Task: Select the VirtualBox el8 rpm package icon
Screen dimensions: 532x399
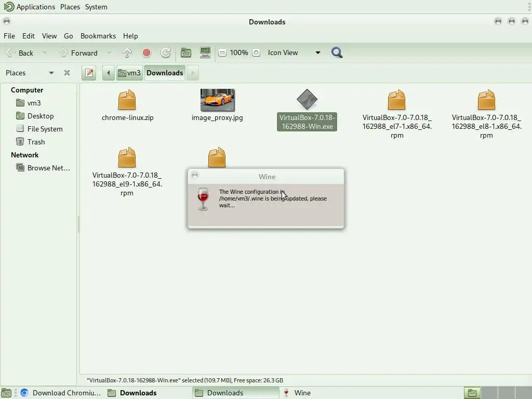Action: pyautogui.click(x=486, y=100)
